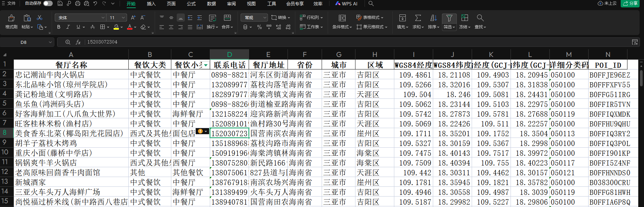Toggle Italic formatting
644x207 pixels.
(68, 27)
